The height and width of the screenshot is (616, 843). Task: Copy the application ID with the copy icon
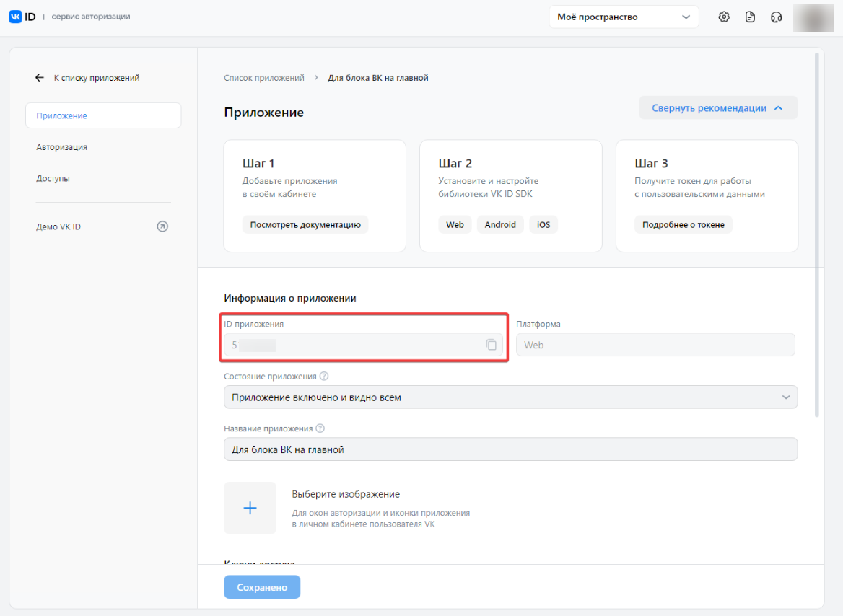pos(491,345)
